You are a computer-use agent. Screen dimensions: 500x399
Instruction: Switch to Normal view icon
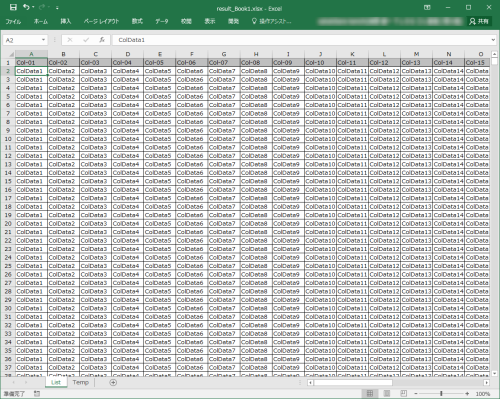370,394
